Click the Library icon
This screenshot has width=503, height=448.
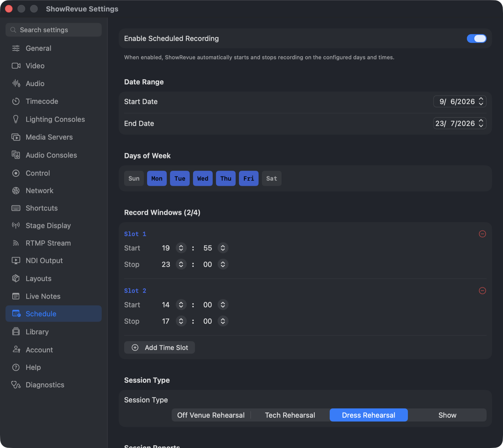[x=16, y=332]
